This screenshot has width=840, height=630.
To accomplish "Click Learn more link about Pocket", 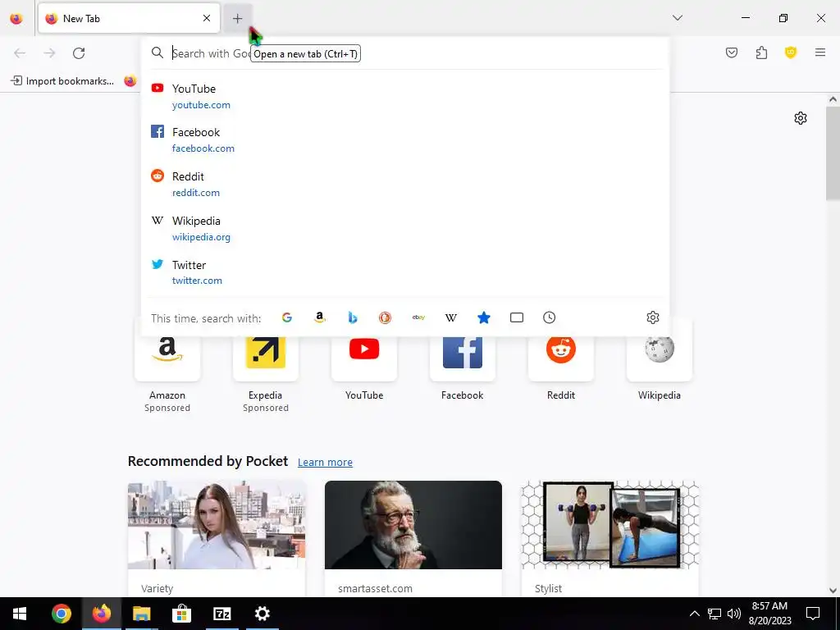I will (x=325, y=463).
